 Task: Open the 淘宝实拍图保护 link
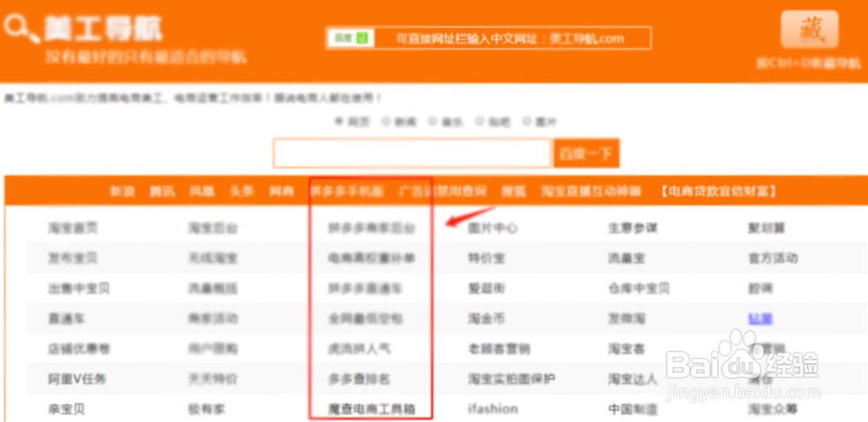click(x=512, y=379)
